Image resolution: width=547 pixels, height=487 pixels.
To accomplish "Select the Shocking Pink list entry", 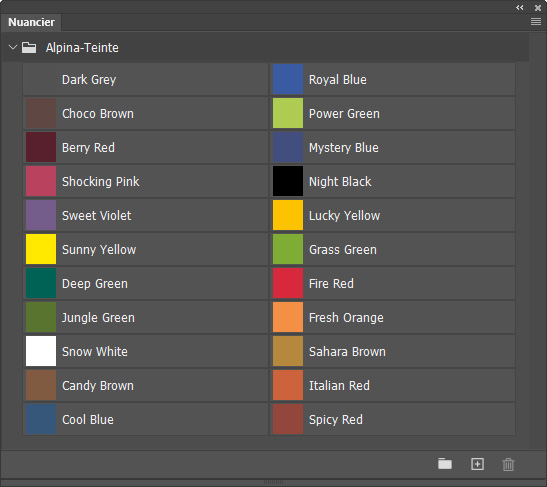I will [x=145, y=181].
